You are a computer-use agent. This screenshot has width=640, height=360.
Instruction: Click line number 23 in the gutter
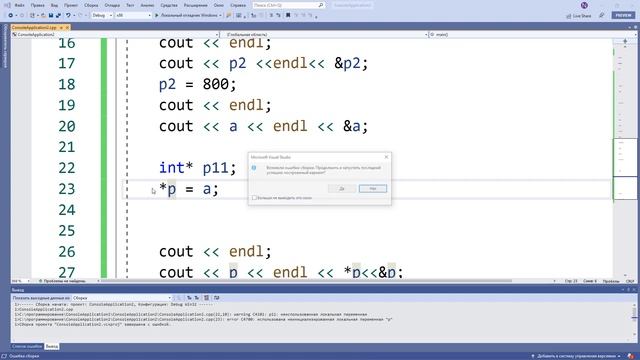point(67,189)
